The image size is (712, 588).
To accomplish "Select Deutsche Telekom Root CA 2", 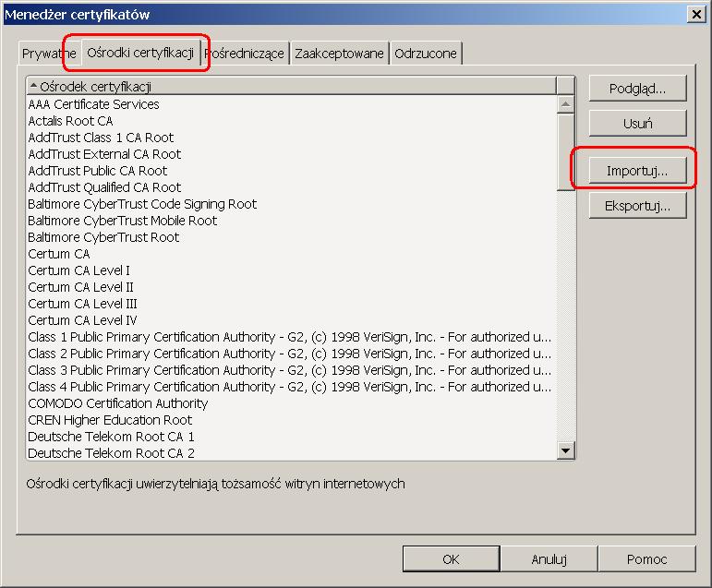I will (112, 453).
